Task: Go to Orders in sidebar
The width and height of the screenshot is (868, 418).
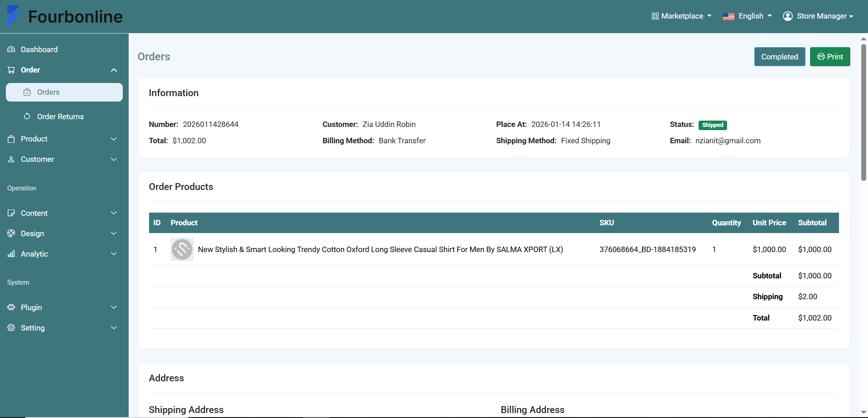Action: pos(64,92)
